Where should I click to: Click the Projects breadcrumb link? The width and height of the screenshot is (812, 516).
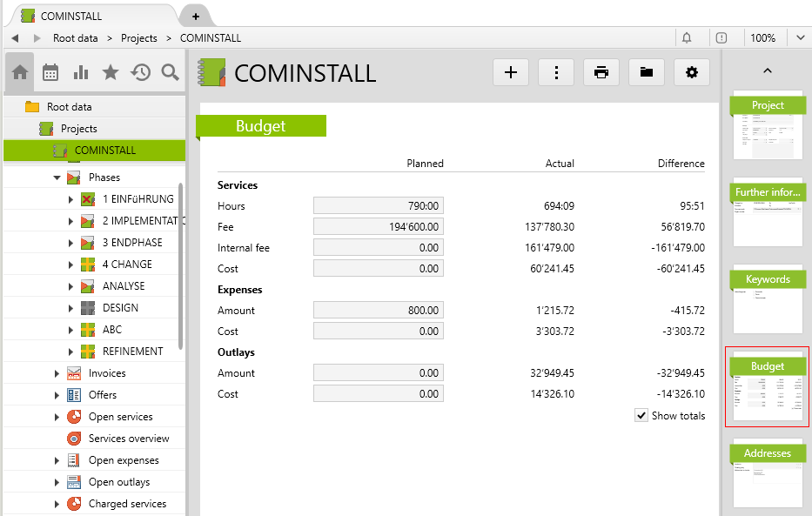(139, 38)
